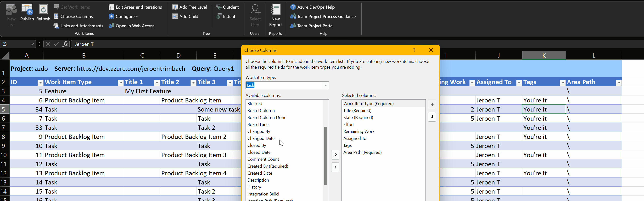Viewport: 644px width, 201px height.
Task: Create a New Report
Action: pos(275,15)
